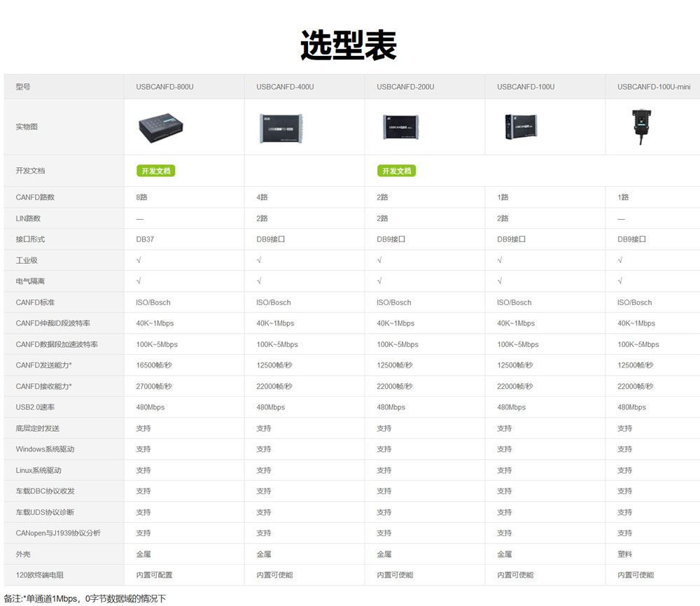Click 工业级 checkmark for USBCANFD-800U
Image resolution: width=700 pixels, height=606 pixels.
[x=139, y=260]
